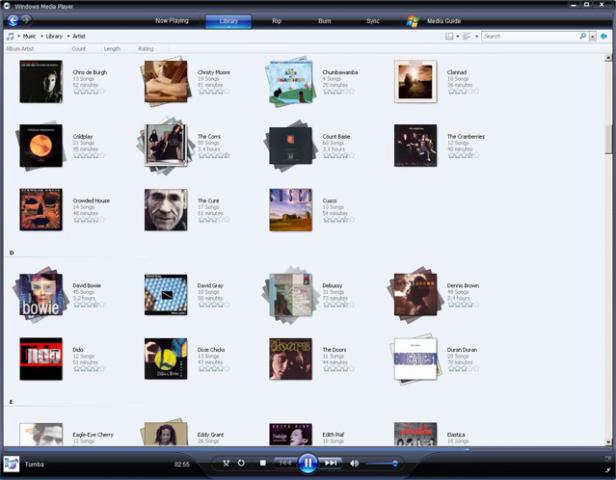Sort by the Rating column header
The height and width of the screenshot is (480, 616).
tap(146, 49)
